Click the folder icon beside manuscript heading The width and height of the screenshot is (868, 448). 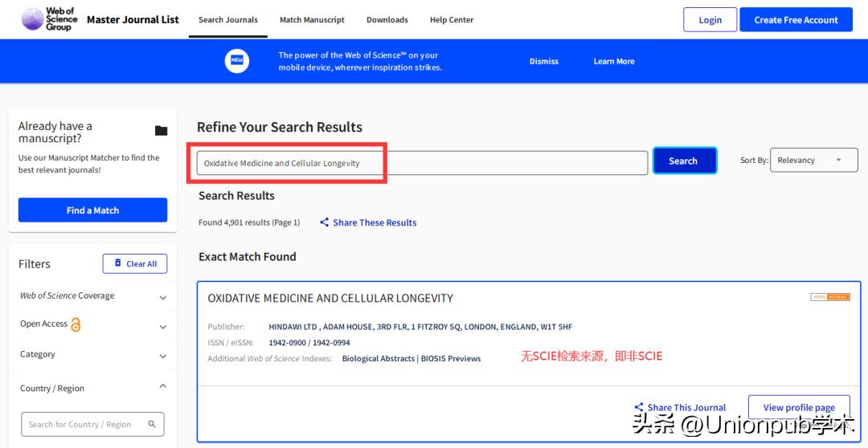pyautogui.click(x=161, y=131)
